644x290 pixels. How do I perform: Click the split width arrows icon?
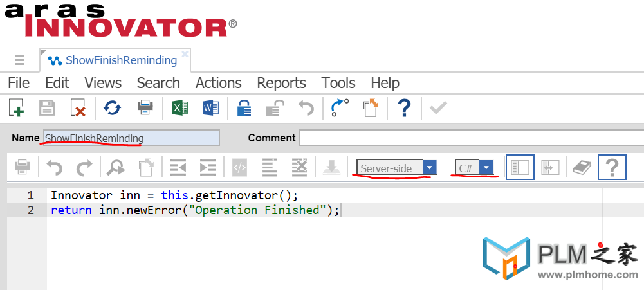[550, 167]
